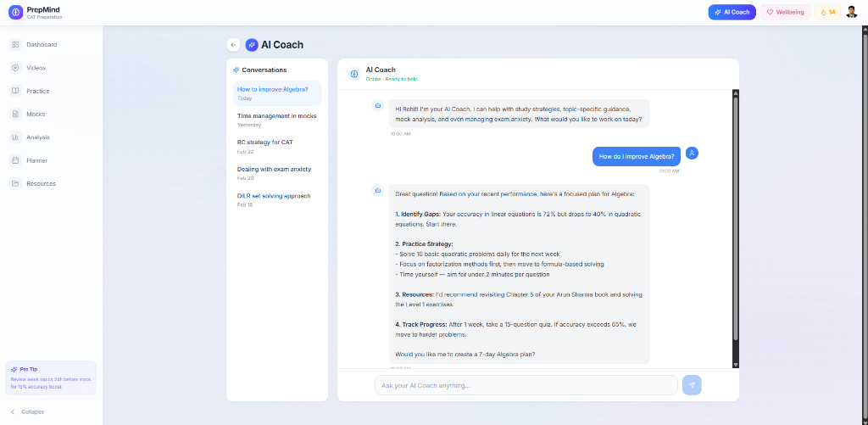868x425 pixels.
Task: Go to Analysis in the sidebar
Action: pos(51,137)
